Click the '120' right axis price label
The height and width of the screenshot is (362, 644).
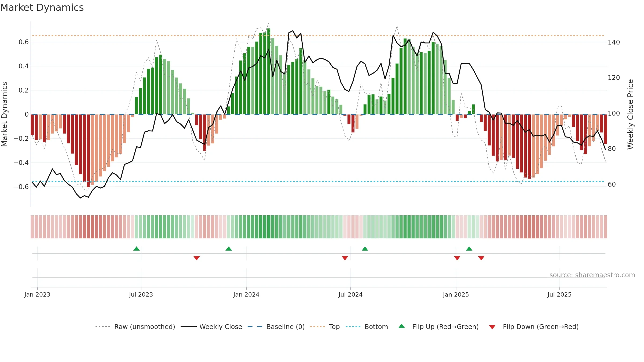(x=614, y=77)
